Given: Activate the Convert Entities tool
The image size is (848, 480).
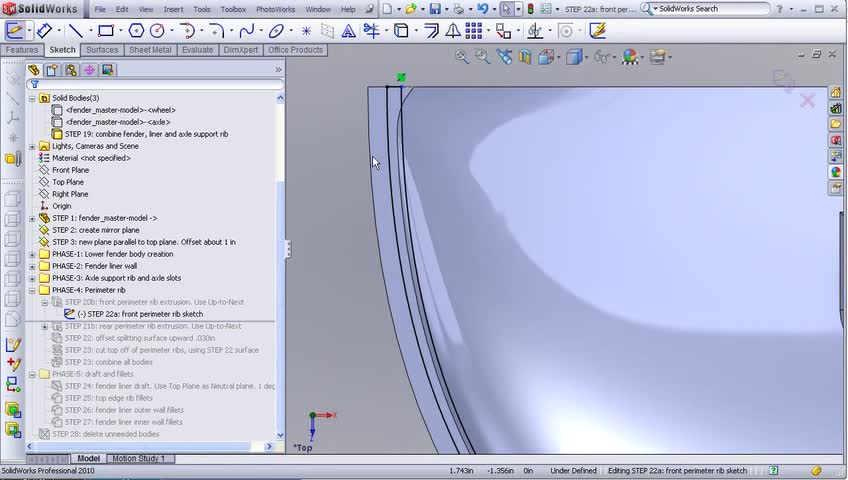Looking at the screenshot, I should [x=401, y=31].
